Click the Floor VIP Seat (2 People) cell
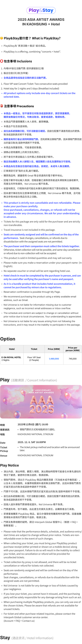This screenshot has width=82, height=644. [x=34, y=358]
